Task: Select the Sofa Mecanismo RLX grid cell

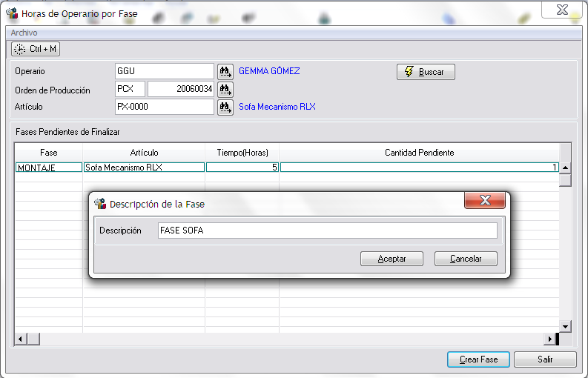Action: pos(144,168)
